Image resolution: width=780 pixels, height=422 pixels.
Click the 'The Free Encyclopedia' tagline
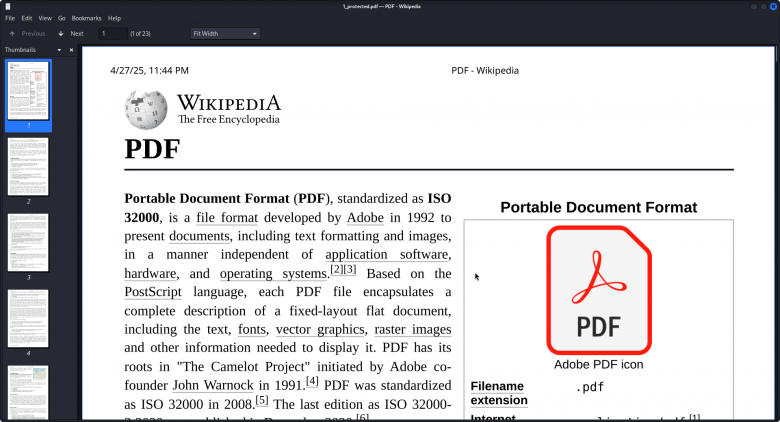(x=229, y=119)
